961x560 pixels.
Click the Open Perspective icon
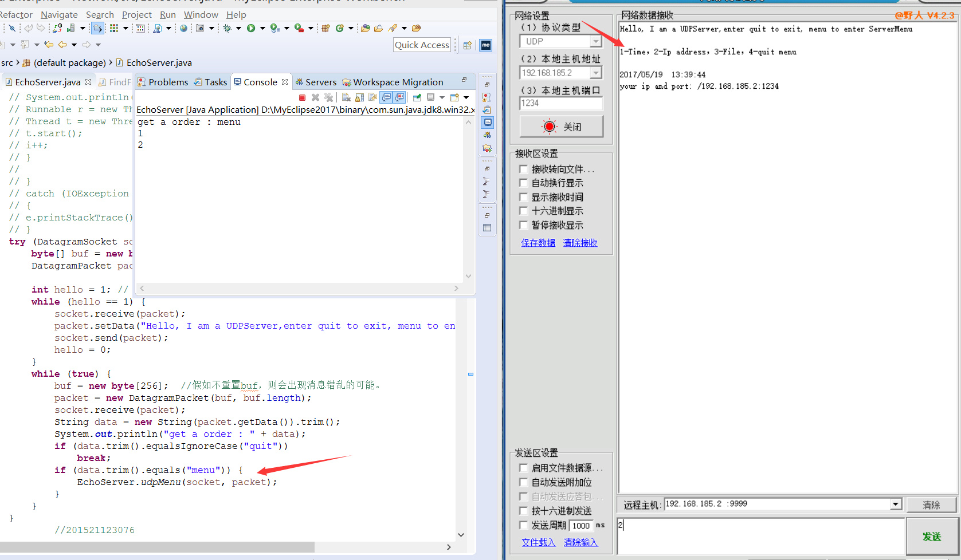pyautogui.click(x=467, y=45)
